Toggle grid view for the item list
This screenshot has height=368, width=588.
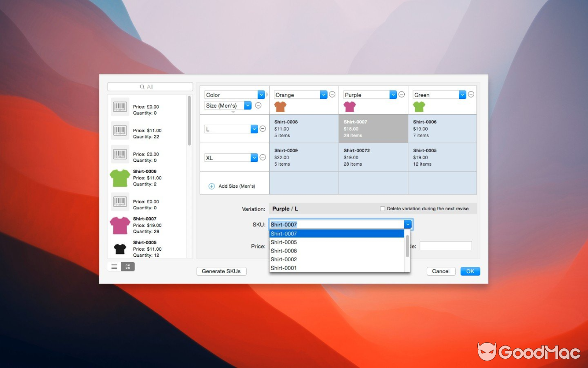127,266
